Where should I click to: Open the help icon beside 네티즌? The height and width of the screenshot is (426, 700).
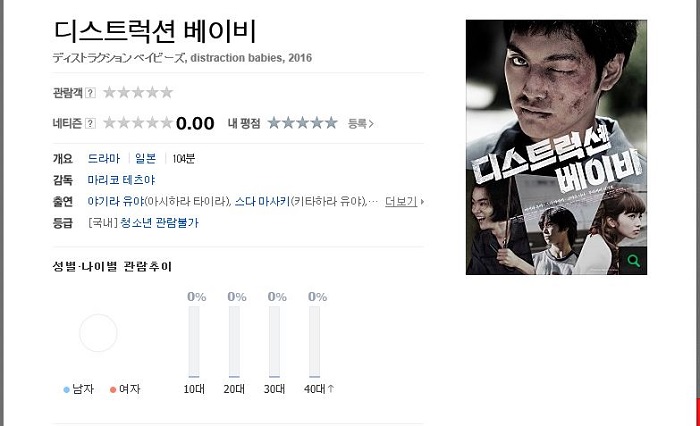pos(90,123)
